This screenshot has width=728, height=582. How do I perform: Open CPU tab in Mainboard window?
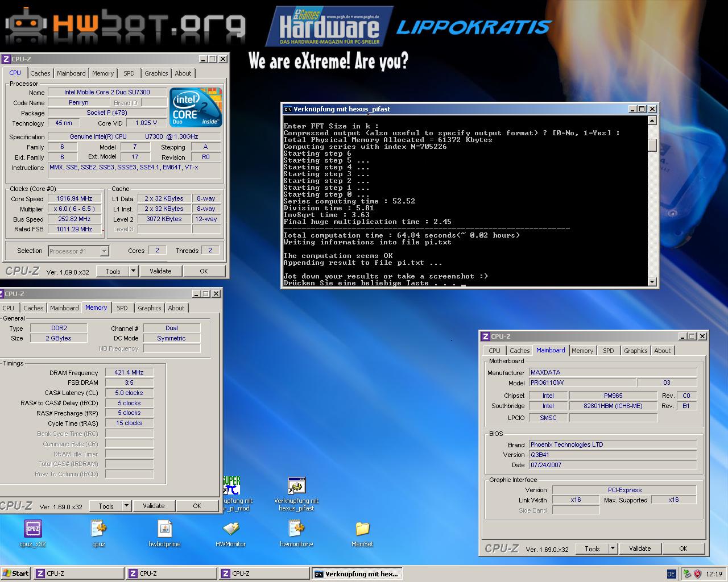pos(495,351)
